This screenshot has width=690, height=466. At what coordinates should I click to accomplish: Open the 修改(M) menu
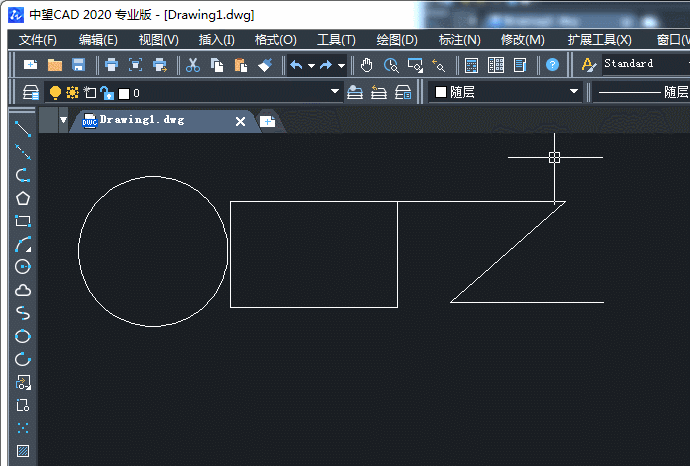tap(523, 40)
